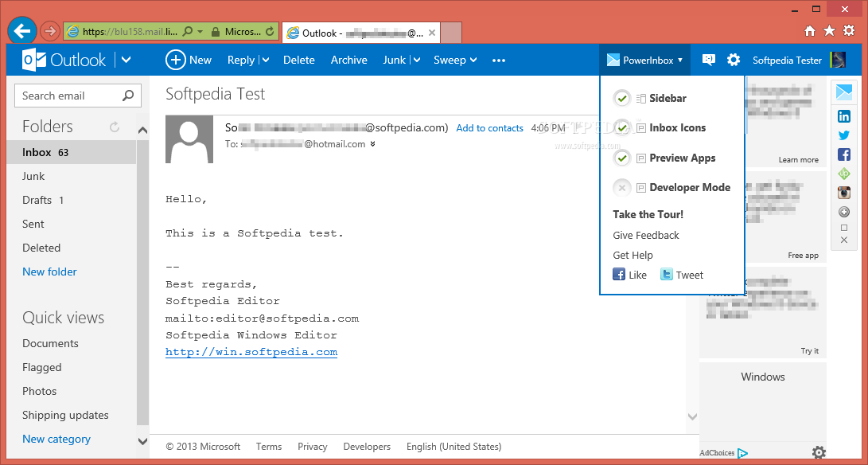The width and height of the screenshot is (868, 465).
Task: Expand the recipient details chevron
Action: [372, 144]
